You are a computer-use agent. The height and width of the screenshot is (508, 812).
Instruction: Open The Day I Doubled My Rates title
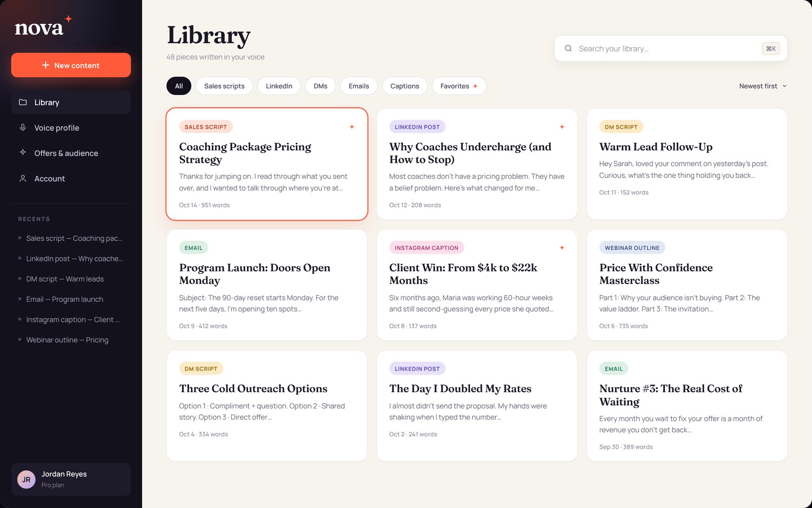point(460,389)
